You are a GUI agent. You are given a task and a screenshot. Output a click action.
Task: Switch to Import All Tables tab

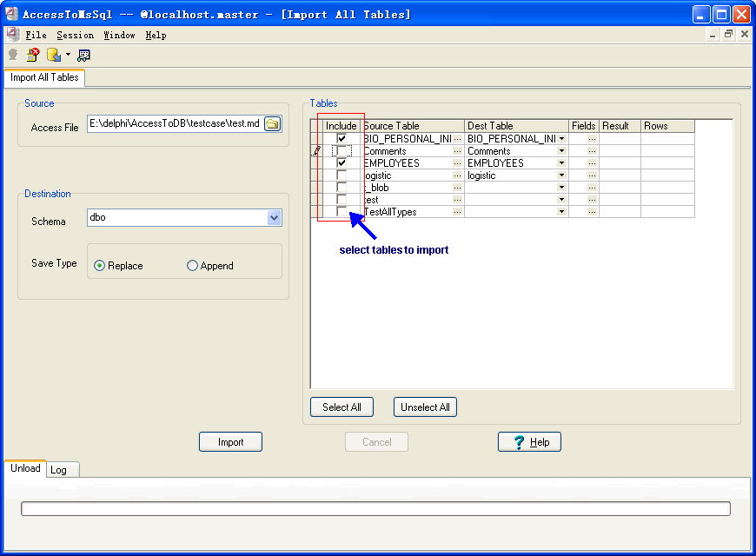coord(44,77)
